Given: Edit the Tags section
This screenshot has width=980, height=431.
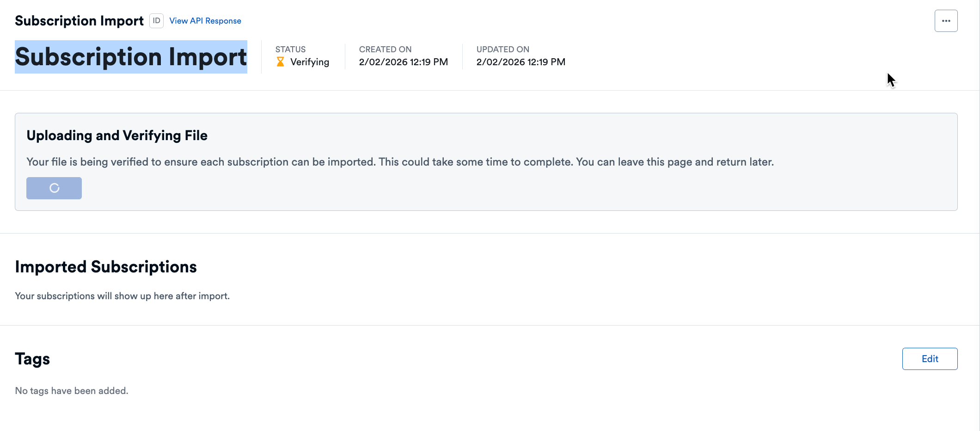Looking at the screenshot, I should tap(930, 358).
